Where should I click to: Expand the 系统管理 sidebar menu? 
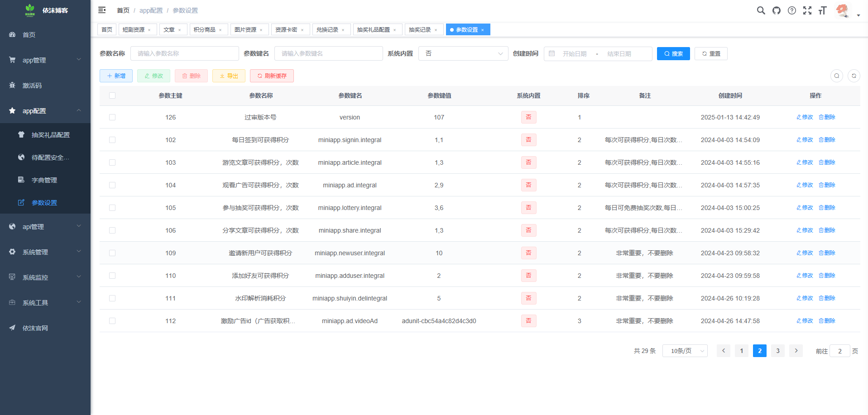45,252
